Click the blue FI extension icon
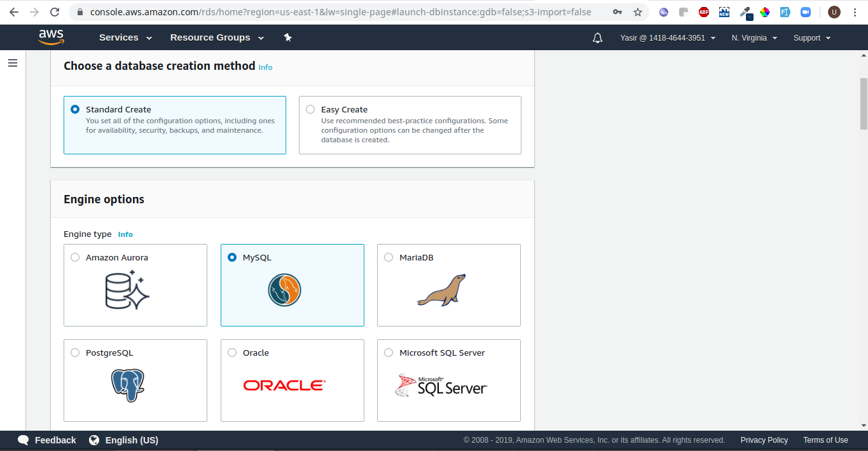The width and height of the screenshot is (868, 451). (x=785, y=12)
